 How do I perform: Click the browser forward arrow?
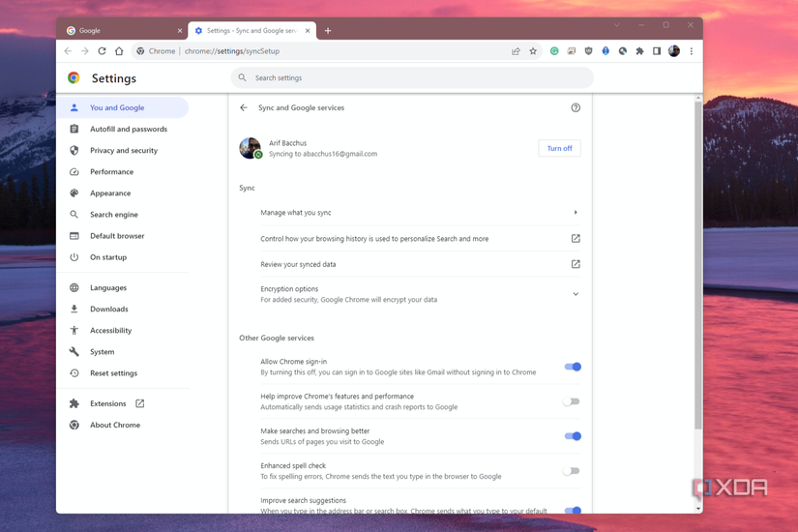pyautogui.click(x=85, y=51)
